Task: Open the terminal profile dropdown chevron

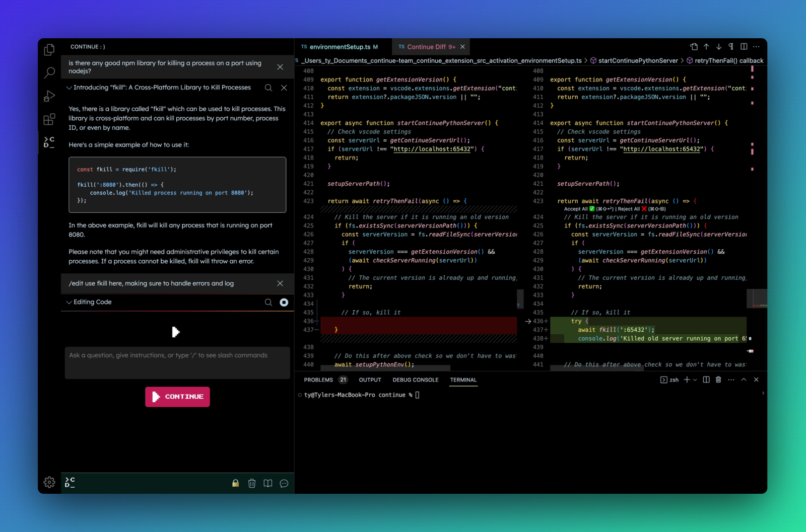Action: coord(695,380)
